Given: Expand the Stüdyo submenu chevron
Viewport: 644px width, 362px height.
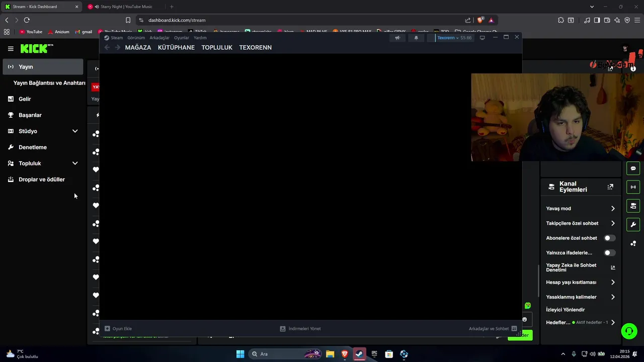Looking at the screenshot, I should 75,131.
